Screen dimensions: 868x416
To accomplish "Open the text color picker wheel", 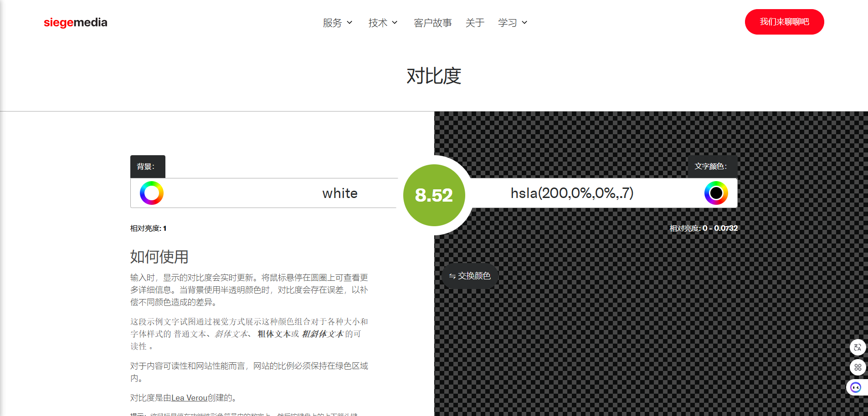I will tap(715, 193).
